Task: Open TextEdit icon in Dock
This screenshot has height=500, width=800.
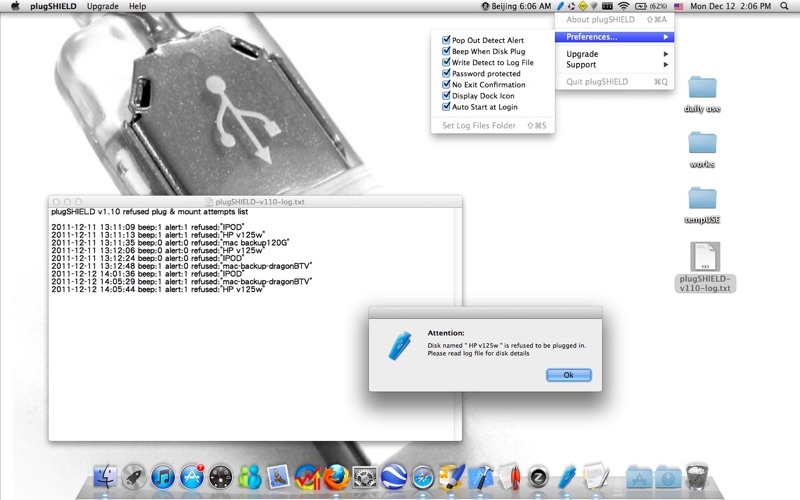Action: [x=595, y=477]
